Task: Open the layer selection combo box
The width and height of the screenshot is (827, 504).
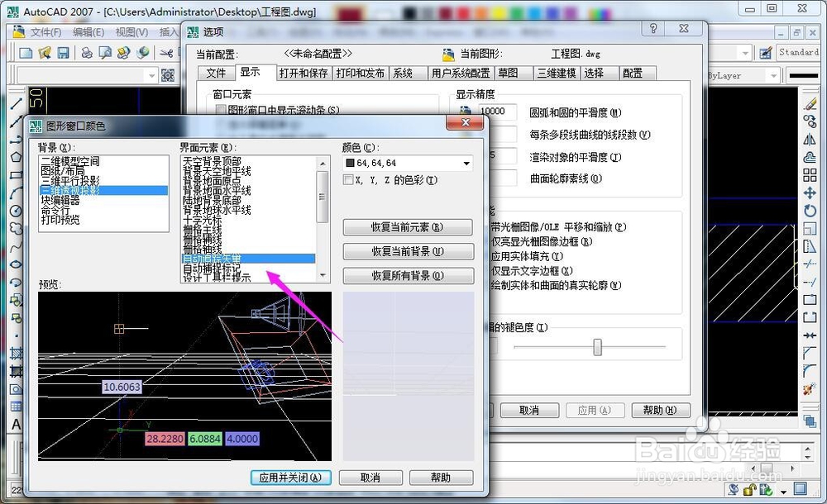Action: [x=151, y=74]
